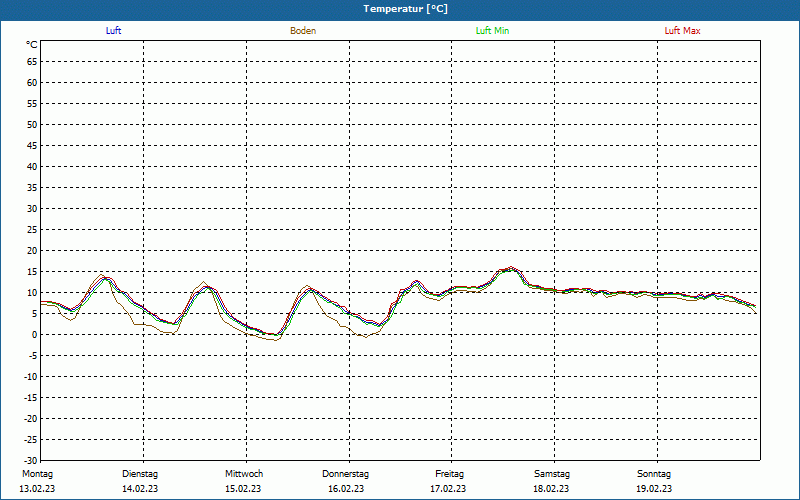The width and height of the screenshot is (800, 500).
Task: Click the -15 value on the y-axis
Action: 31,397
